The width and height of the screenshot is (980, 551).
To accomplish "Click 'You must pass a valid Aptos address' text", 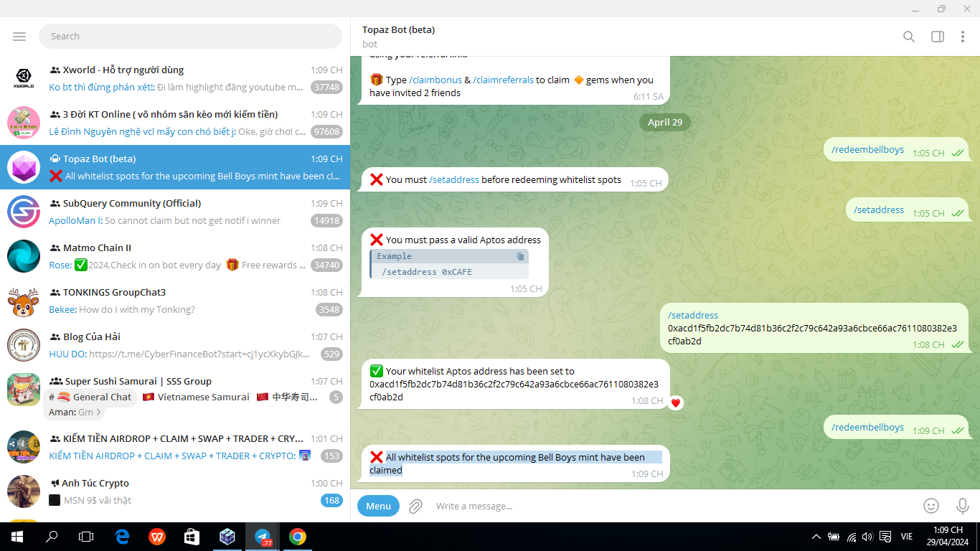I will (463, 240).
